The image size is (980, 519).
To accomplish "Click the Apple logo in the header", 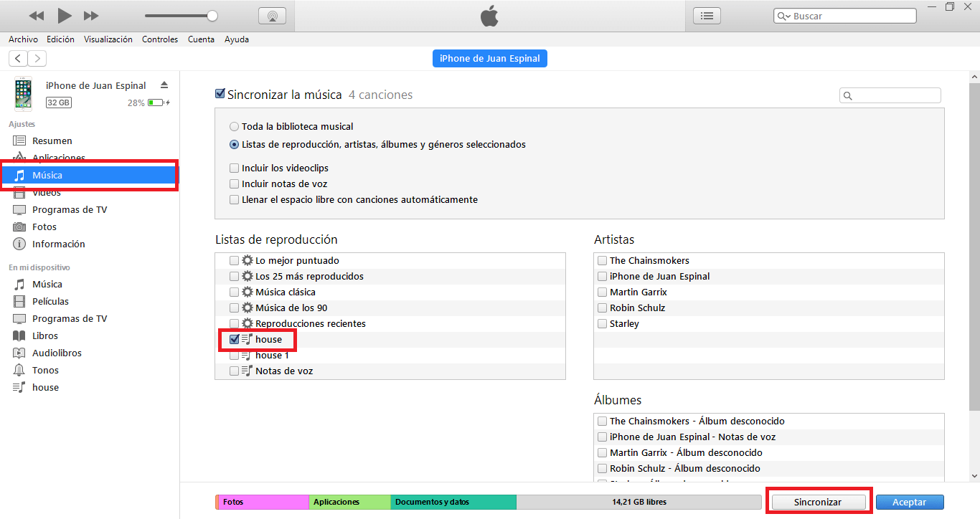I will click(x=489, y=16).
